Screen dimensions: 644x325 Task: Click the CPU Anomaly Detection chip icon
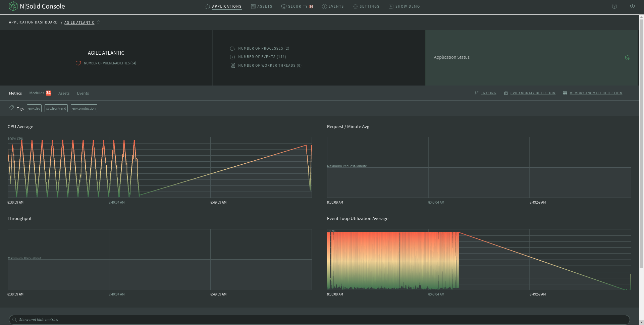[506, 93]
